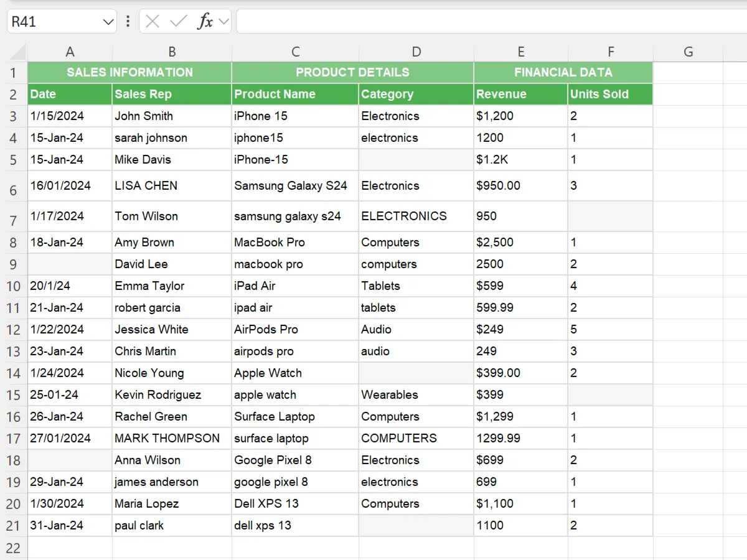
Task: Click the SALES INFORMATION merged header cell
Action: pos(129,72)
